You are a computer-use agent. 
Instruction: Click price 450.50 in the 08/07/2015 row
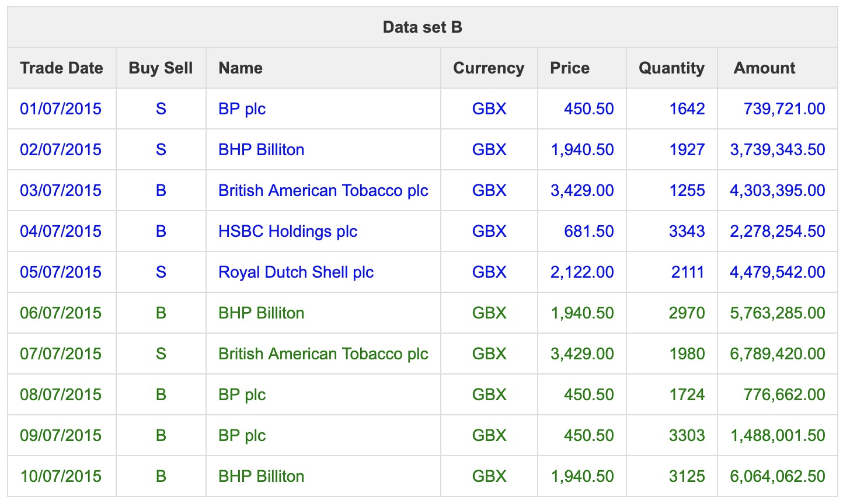589,395
